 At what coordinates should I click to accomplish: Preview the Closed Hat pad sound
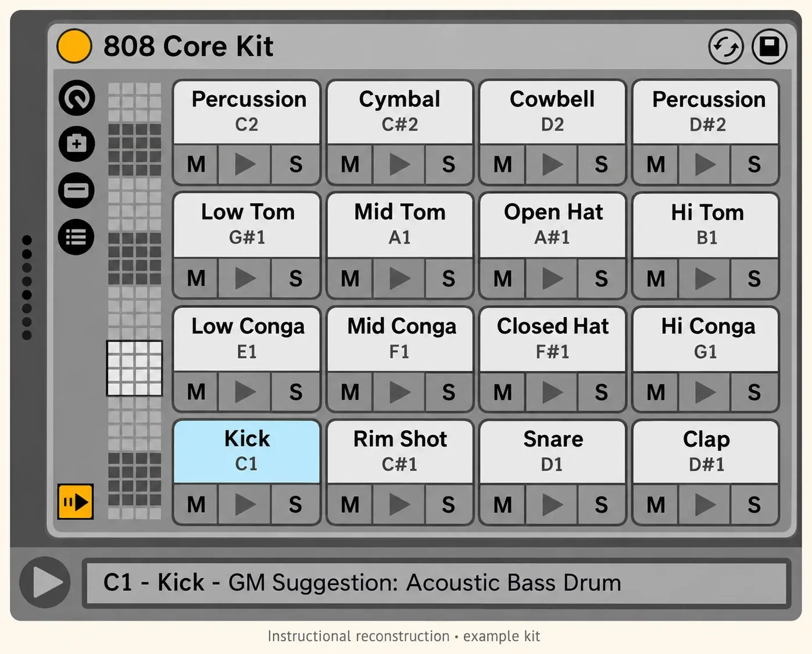coord(552,392)
